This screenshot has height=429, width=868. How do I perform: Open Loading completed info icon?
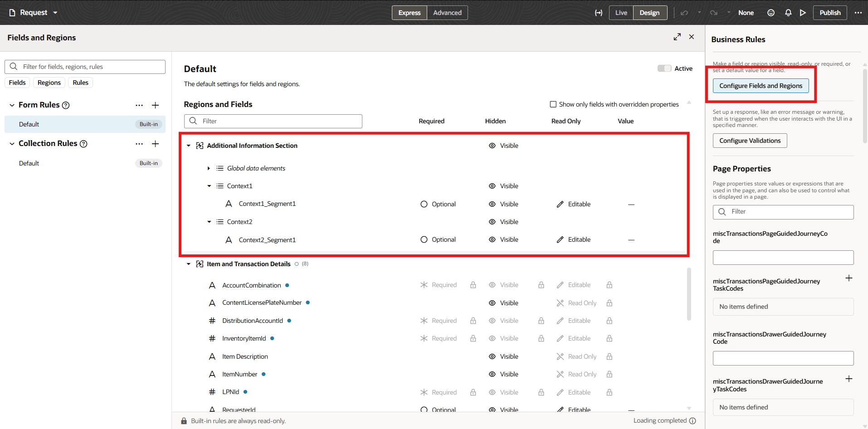pos(692,421)
